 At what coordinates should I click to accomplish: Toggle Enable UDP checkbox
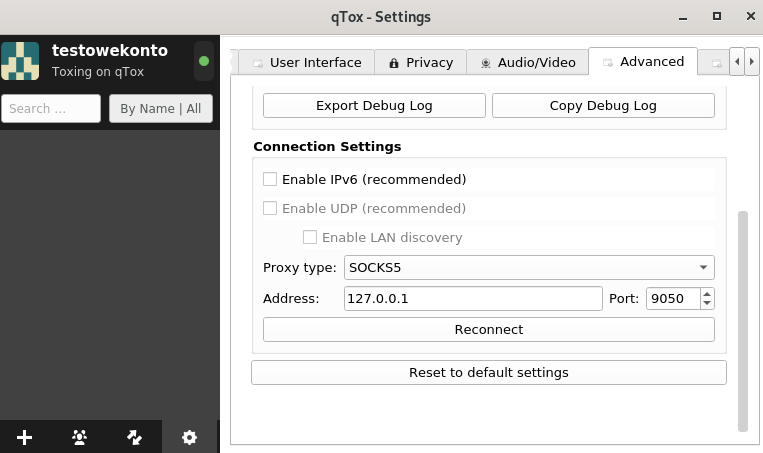coord(270,208)
